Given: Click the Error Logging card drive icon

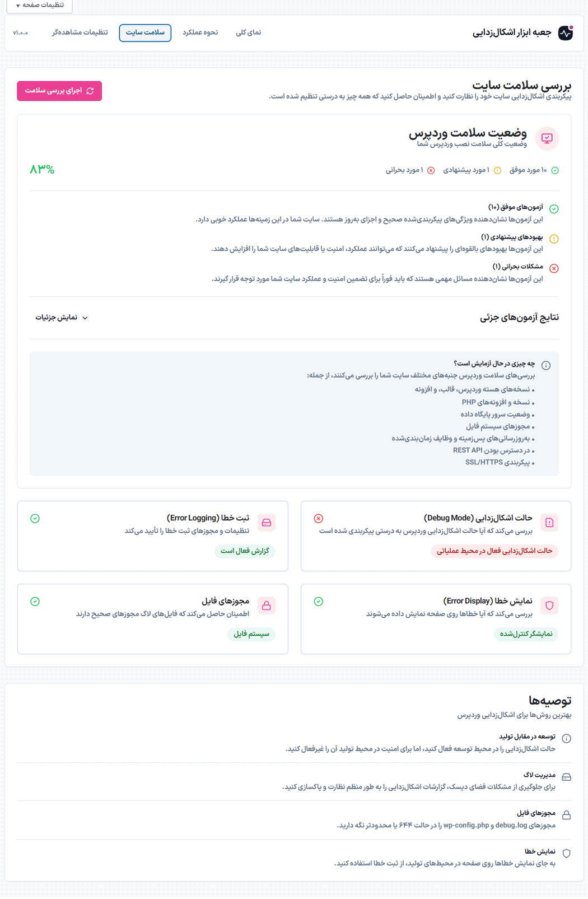Looking at the screenshot, I should (x=267, y=523).
